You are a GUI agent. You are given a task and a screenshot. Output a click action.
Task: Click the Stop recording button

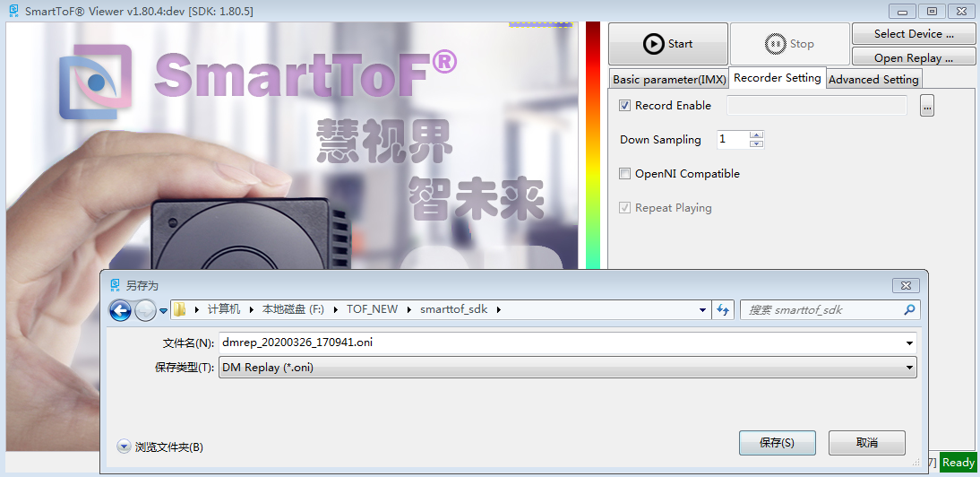(x=790, y=44)
